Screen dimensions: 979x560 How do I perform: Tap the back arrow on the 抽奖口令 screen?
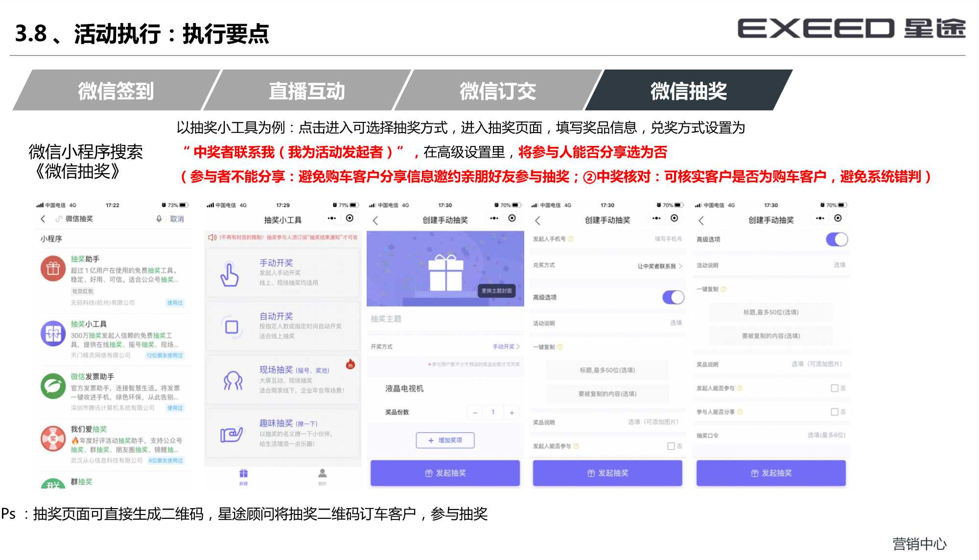click(x=701, y=220)
